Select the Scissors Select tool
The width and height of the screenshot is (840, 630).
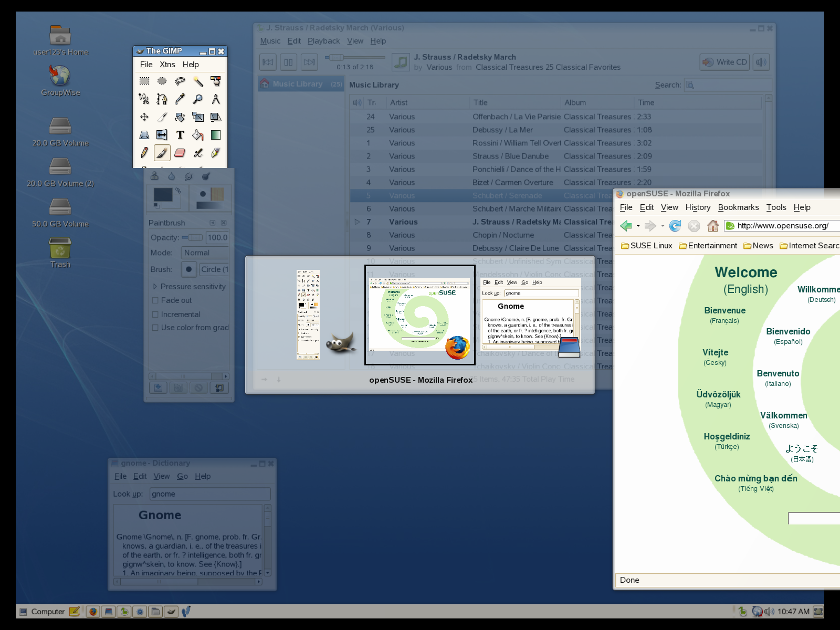pos(144,99)
